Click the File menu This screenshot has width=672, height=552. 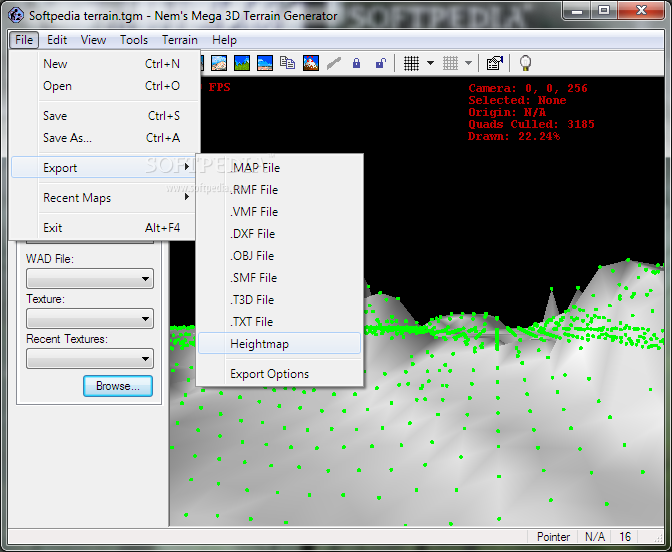click(24, 40)
